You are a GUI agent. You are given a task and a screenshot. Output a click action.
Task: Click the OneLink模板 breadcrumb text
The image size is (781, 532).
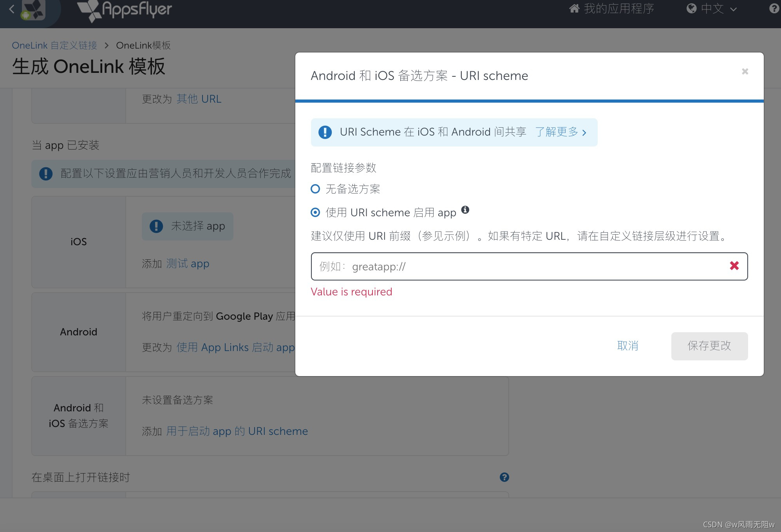[x=143, y=45]
